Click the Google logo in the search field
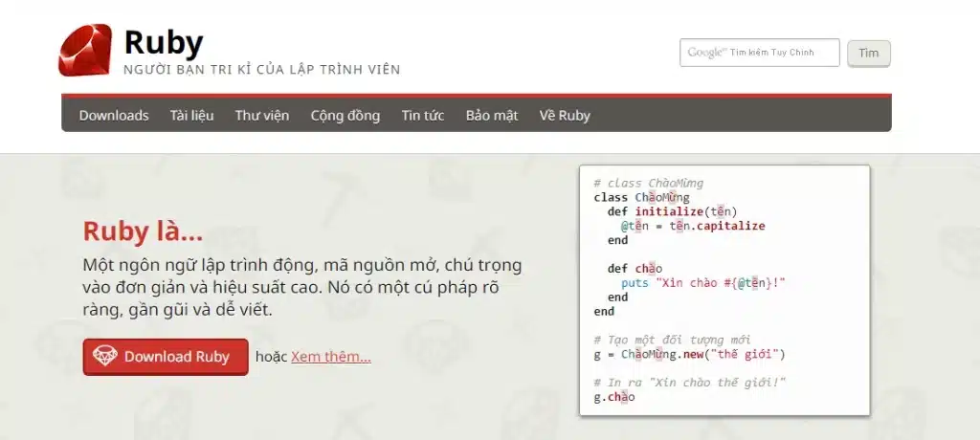Viewport: 980px width, 440px height. [706, 53]
